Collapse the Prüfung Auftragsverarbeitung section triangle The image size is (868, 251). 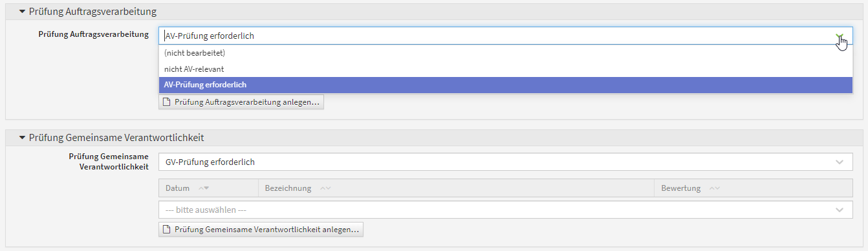click(22, 12)
